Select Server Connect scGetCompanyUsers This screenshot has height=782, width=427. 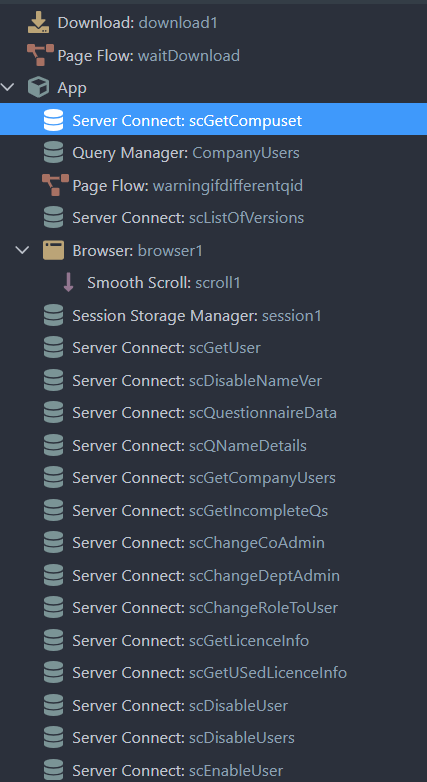point(214,478)
